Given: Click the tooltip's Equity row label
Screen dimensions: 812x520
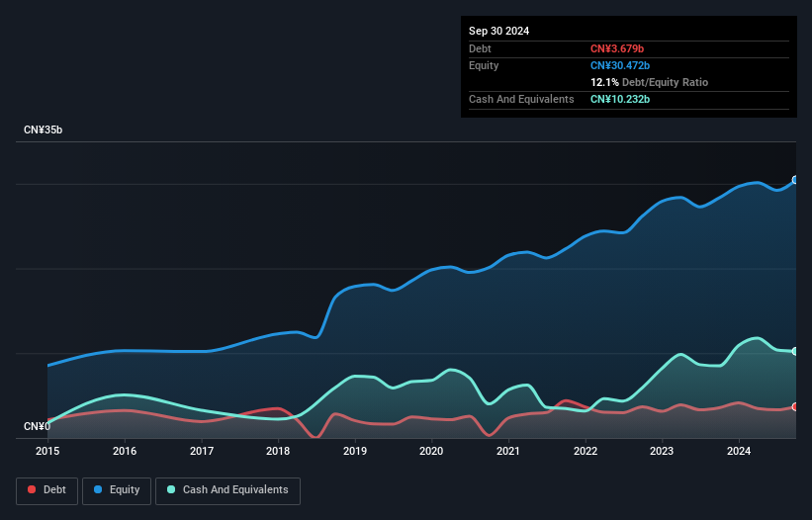Looking at the screenshot, I should pyautogui.click(x=484, y=65).
